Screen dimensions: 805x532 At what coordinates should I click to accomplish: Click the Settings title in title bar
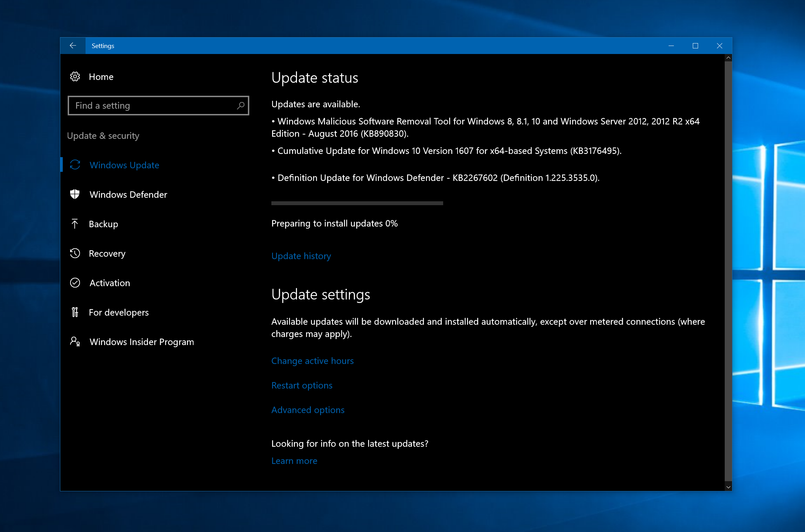103,46
